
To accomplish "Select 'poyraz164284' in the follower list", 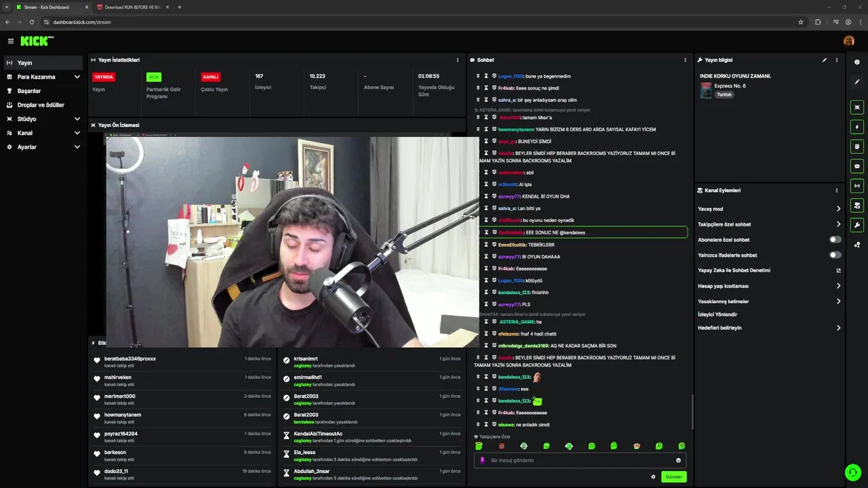I will 121,434.
